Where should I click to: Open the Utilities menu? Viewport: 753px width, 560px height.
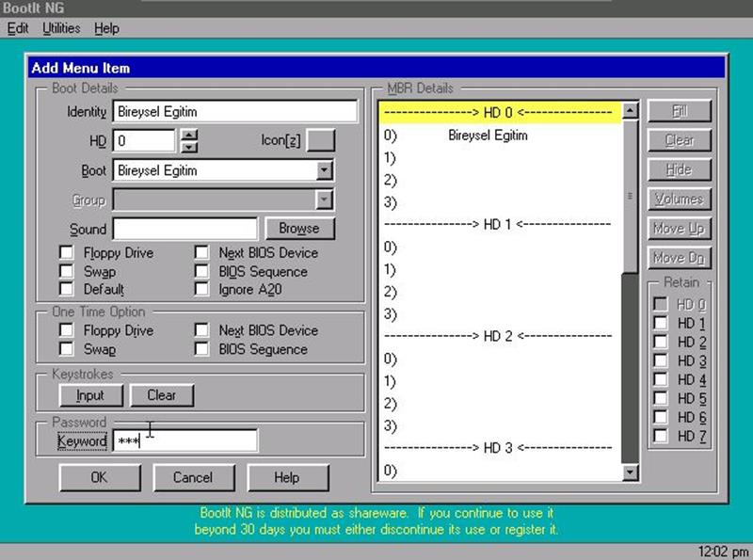click(61, 29)
